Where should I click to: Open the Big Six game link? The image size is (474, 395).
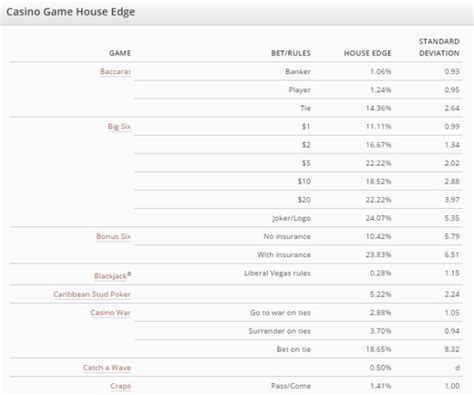pos(119,127)
